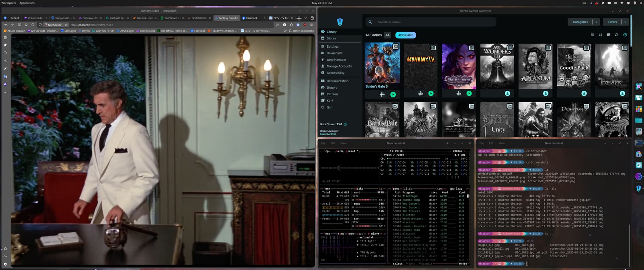The width and height of the screenshot is (644, 270).
Task: Click the Update Available Stable notice
Action: [x=329, y=132]
